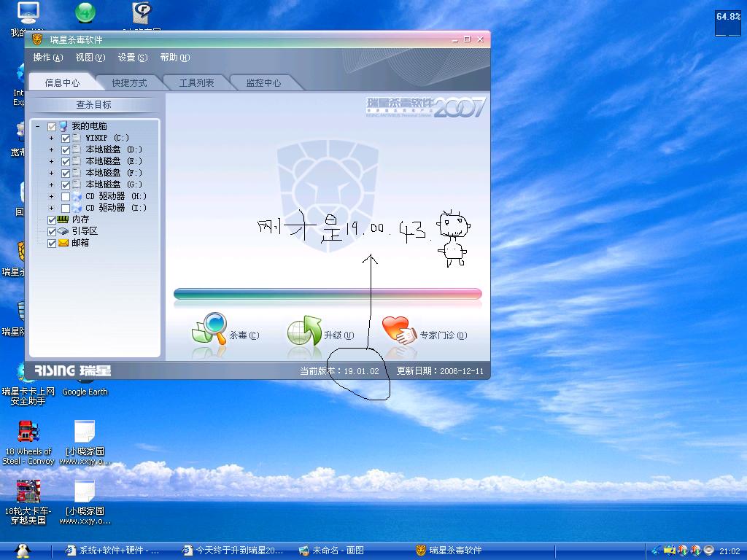Expand 本地磁盘 (G:) tree node
The image size is (747, 560).
pyautogui.click(x=52, y=184)
